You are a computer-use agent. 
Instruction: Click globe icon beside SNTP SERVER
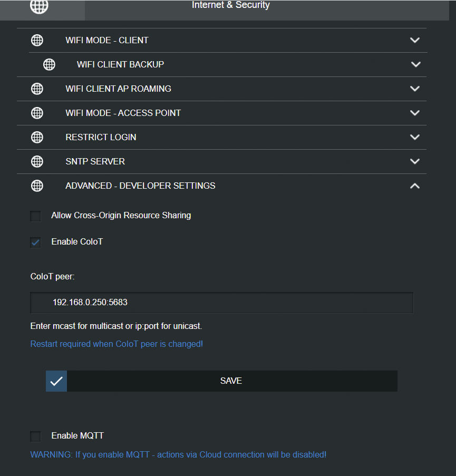pos(37,161)
